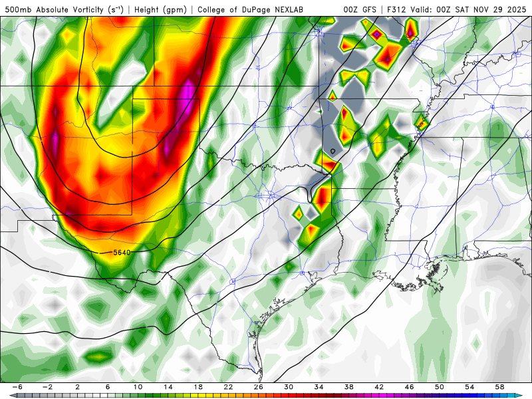Click the '10' color scale value
Screen dimensions: 532x399
coord(138,387)
